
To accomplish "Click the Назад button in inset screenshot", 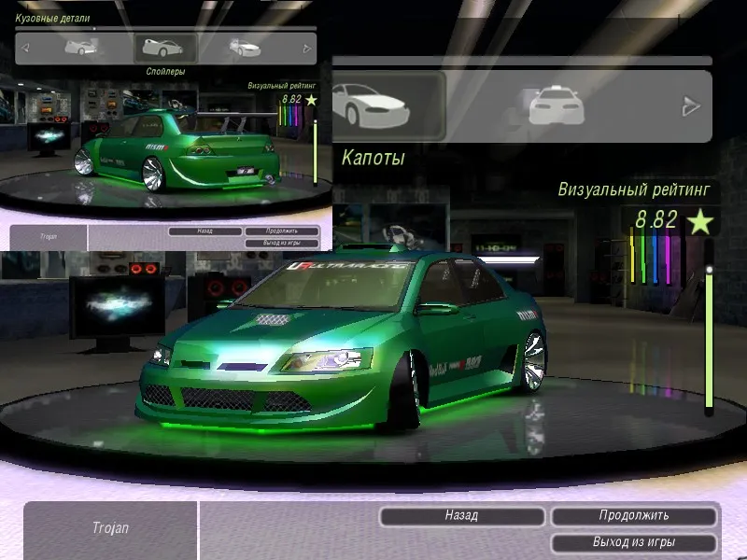I will (204, 231).
